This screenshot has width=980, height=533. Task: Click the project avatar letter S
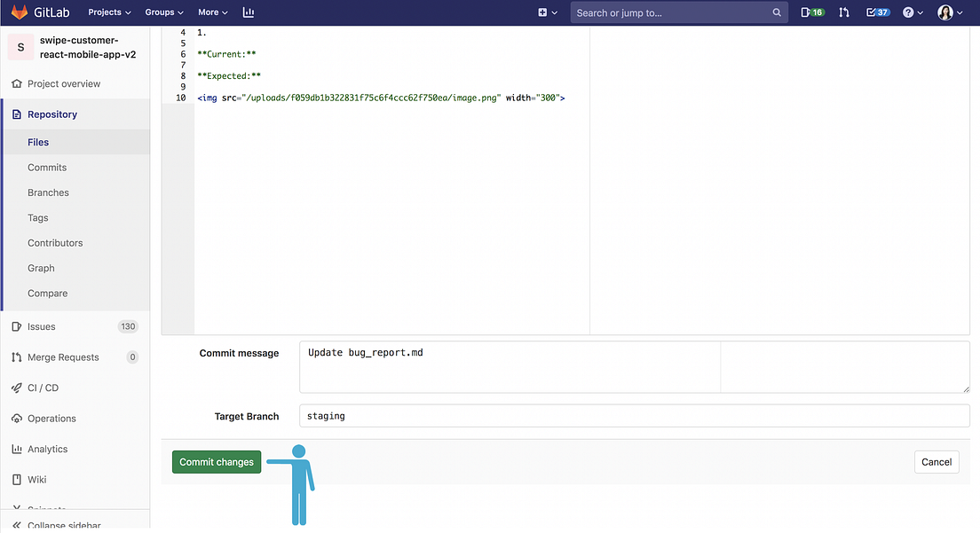(20, 47)
